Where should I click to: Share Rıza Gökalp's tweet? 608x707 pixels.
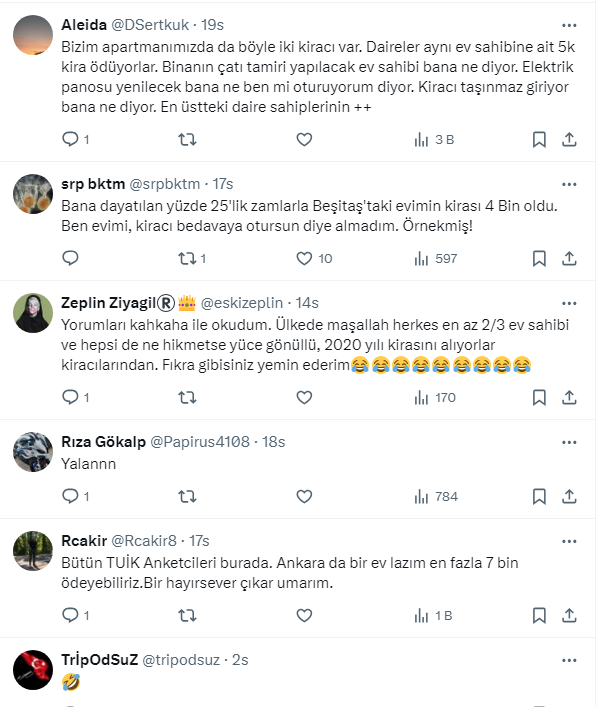[569, 495]
